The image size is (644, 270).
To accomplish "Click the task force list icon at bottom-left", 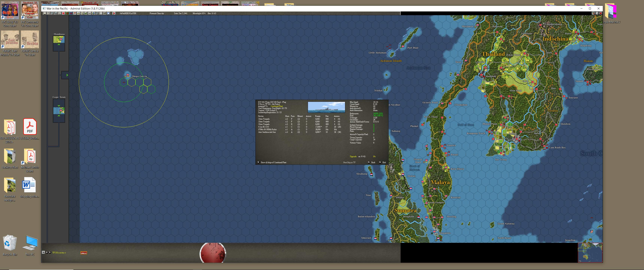I will point(43,252).
